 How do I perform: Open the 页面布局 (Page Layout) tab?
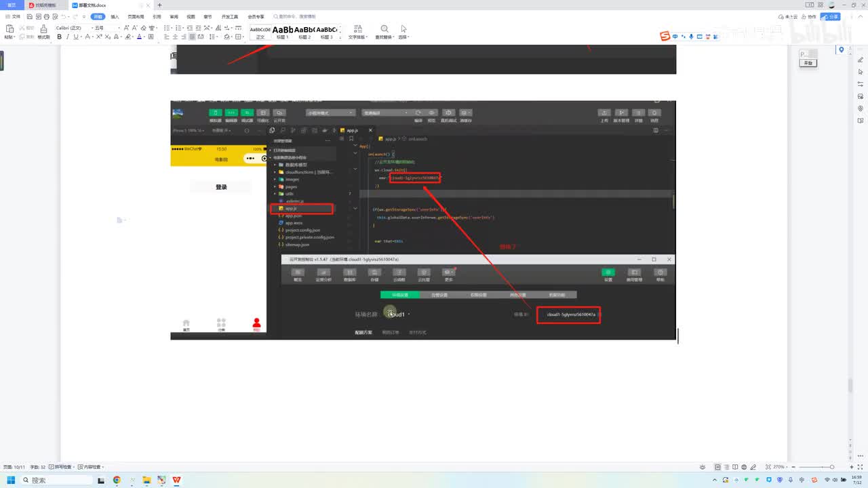pos(136,16)
